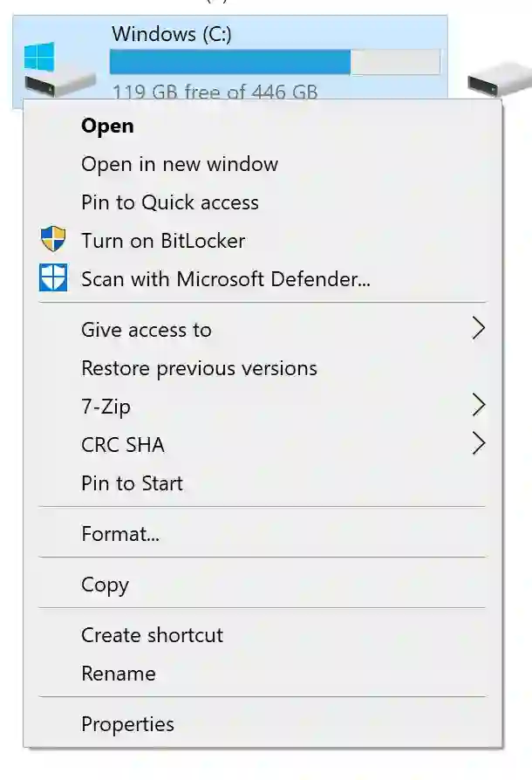This screenshot has width=532, height=780.
Task: Click the partially visible drive icon at right
Action: pyautogui.click(x=500, y=84)
